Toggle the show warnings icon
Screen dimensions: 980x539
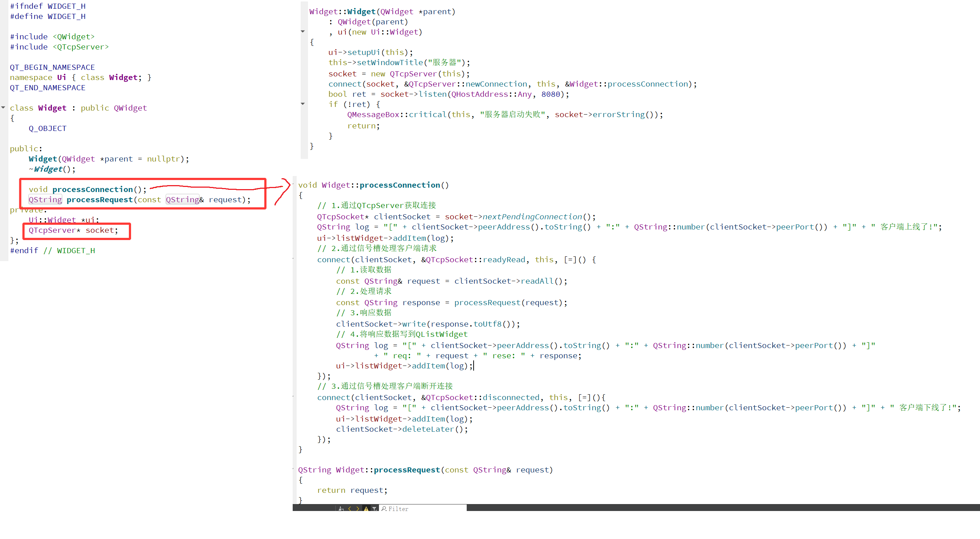pyautogui.click(x=366, y=509)
